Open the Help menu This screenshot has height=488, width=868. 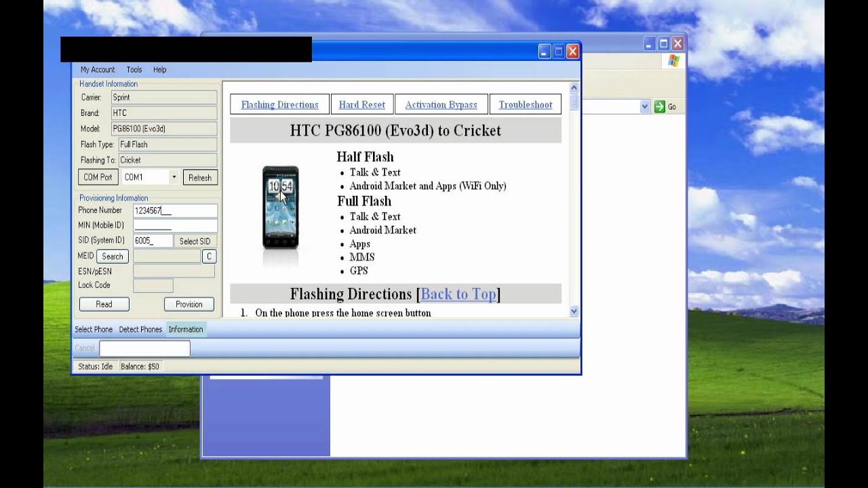(x=159, y=70)
